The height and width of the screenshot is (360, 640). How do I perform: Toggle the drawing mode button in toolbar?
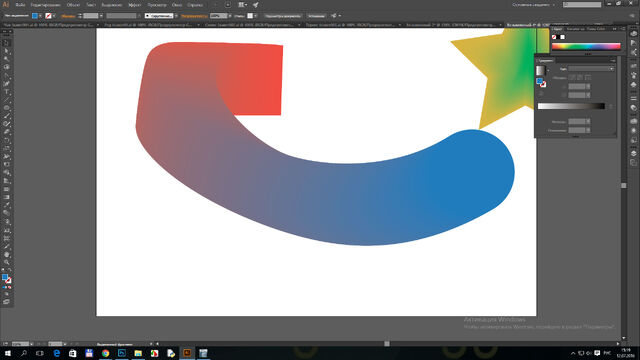pyautogui.click(x=7, y=294)
